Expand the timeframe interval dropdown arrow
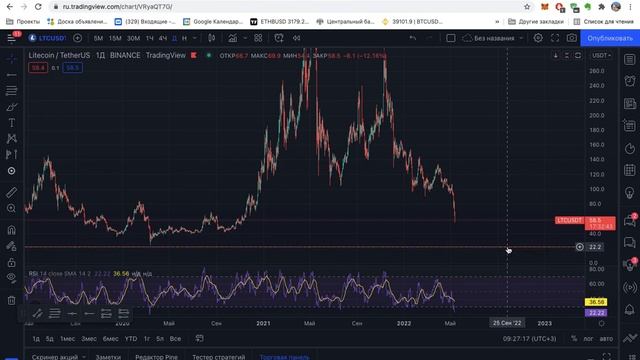Viewport: 640px width, 360px height. click(x=195, y=38)
